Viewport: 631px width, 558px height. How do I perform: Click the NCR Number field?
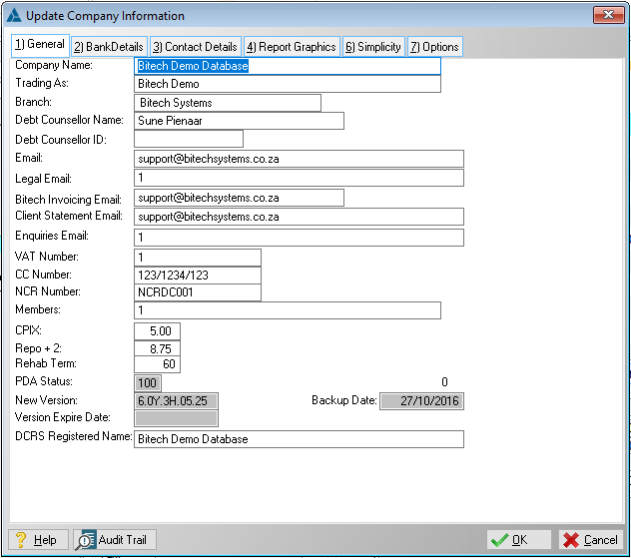point(197,292)
